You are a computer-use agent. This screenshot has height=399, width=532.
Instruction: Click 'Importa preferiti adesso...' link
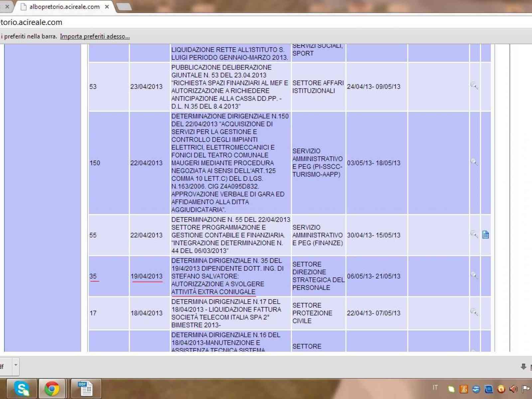pos(95,37)
